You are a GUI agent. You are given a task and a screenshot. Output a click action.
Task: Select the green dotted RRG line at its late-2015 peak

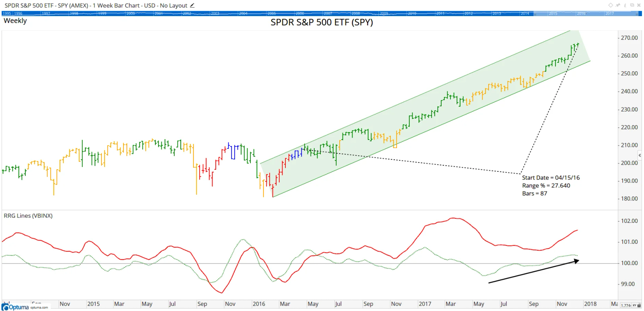(x=243, y=240)
